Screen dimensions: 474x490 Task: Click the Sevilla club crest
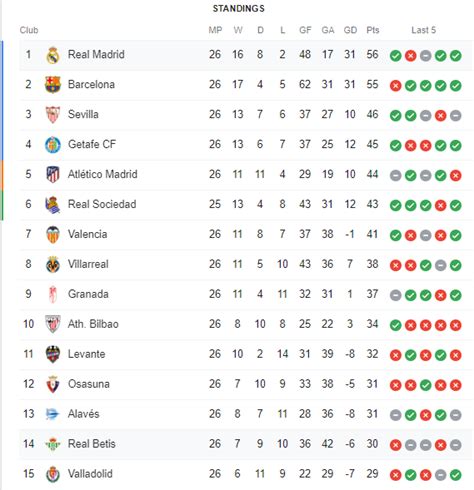point(53,115)
